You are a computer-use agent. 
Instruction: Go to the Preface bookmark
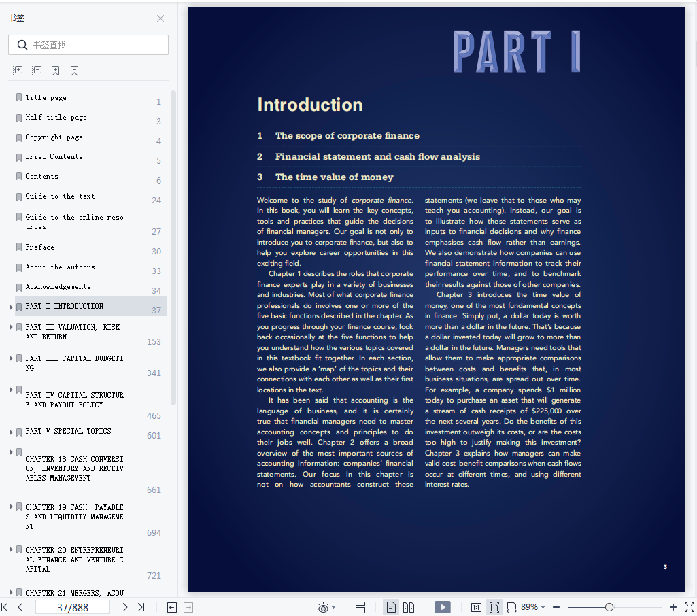point(39,247)
